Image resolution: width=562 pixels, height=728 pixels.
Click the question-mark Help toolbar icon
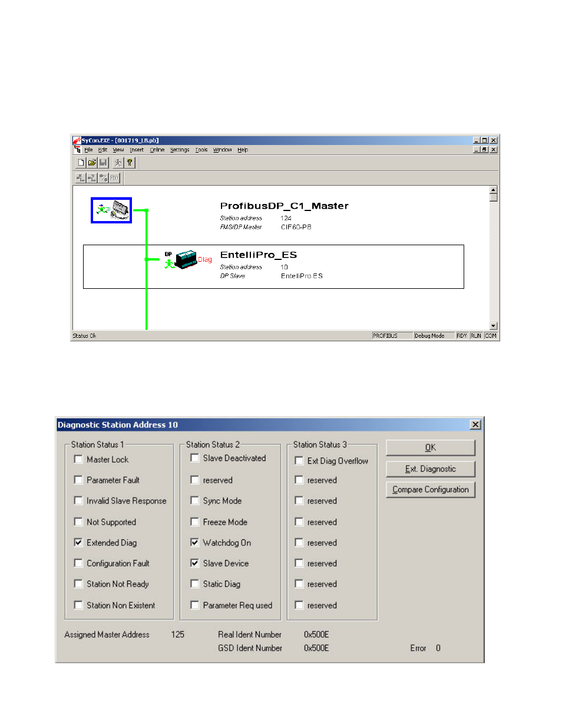click(130, 163)
